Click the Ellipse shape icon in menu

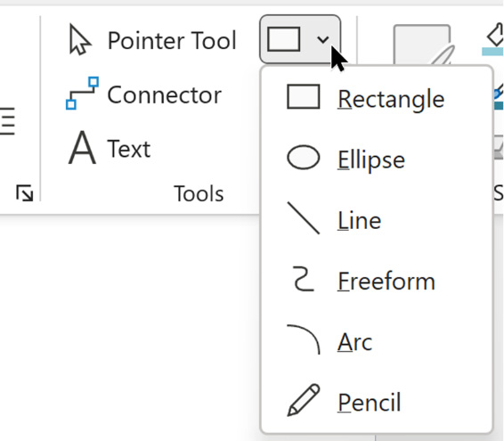(303, 158)
